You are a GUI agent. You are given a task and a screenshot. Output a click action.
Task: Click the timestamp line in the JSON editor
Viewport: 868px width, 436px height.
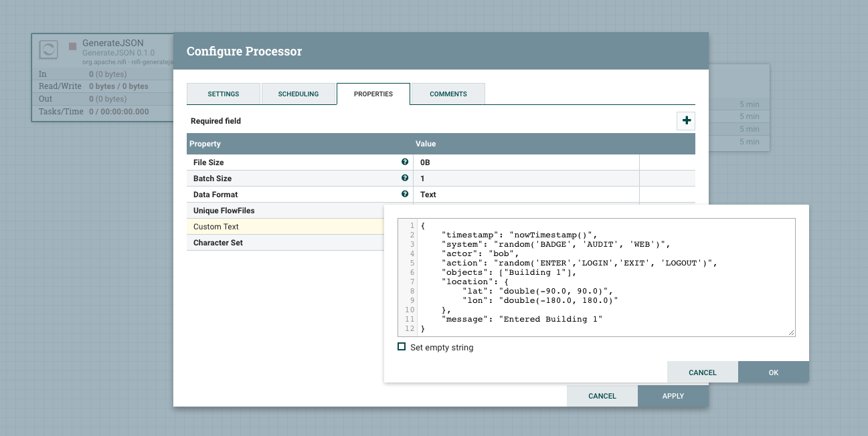[x=519, y=235]
